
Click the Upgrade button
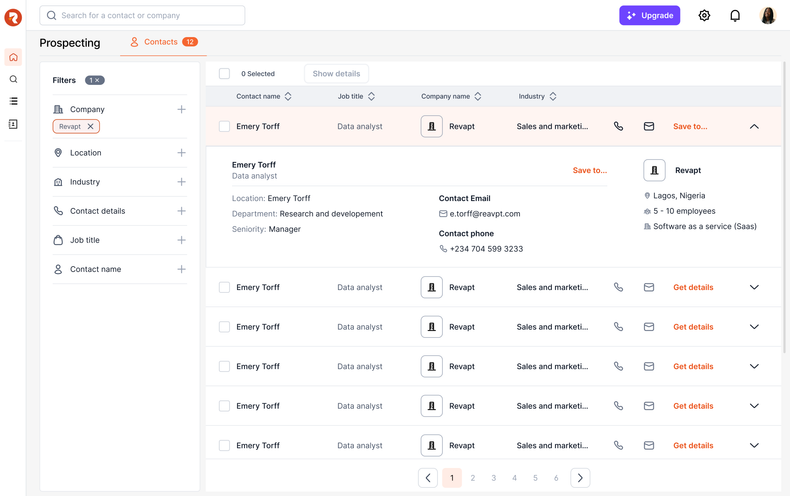pyautogui.click(x=649, y=16)
